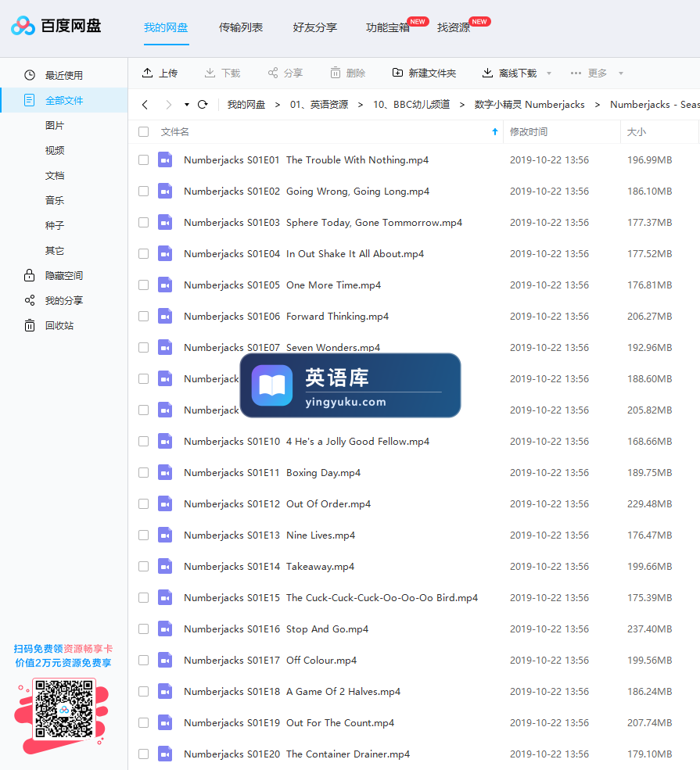Check the box for S01E02 Going Wrong, Going Long
Viewport: 700px width, 770px height.
point(143,191)
